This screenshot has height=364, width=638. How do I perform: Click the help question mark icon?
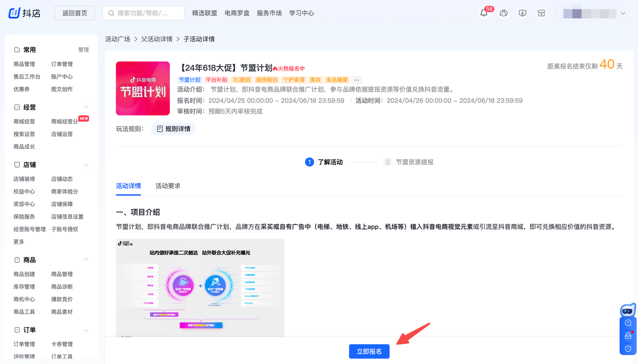point(628,323)
